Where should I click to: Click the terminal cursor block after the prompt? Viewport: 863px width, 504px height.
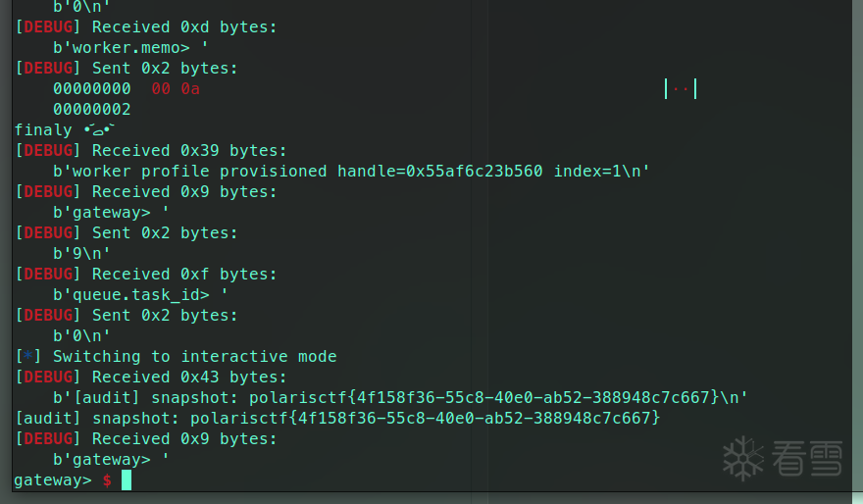point(126,479)
